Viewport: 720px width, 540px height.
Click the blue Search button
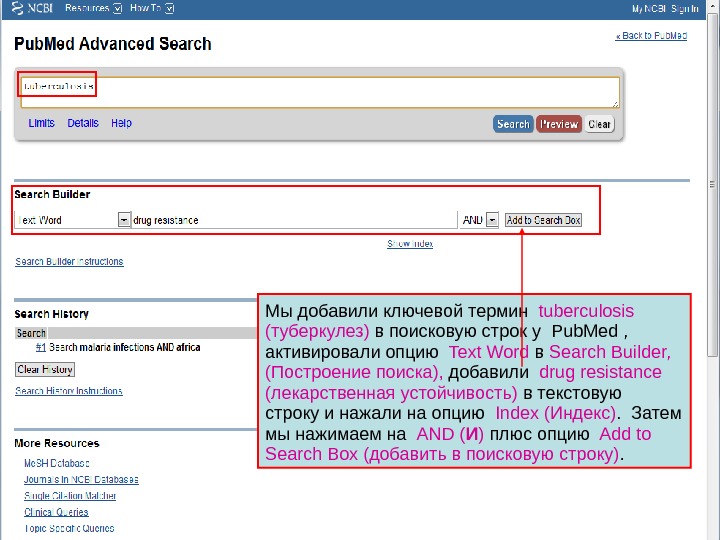coord(513,124)
